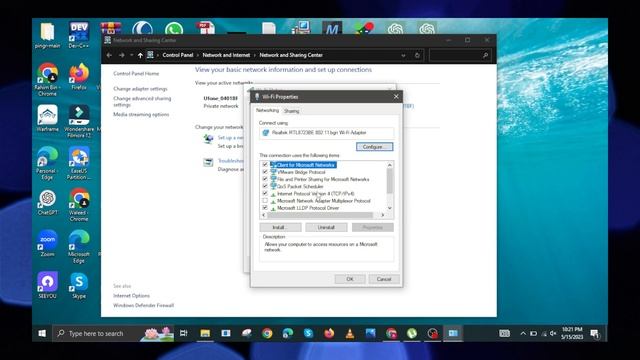
Task: Click the Control Panel breadcrumb
Action: coord(178,55)
